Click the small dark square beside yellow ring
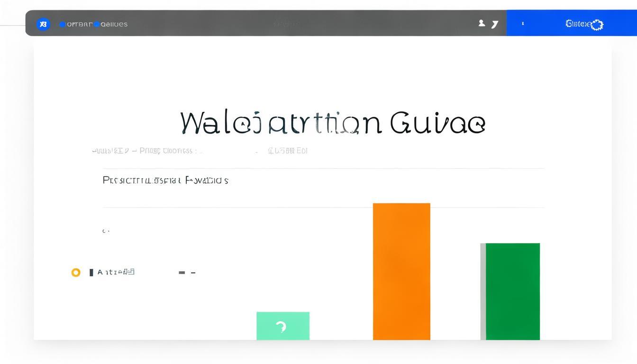 click(x=91, y=273)
